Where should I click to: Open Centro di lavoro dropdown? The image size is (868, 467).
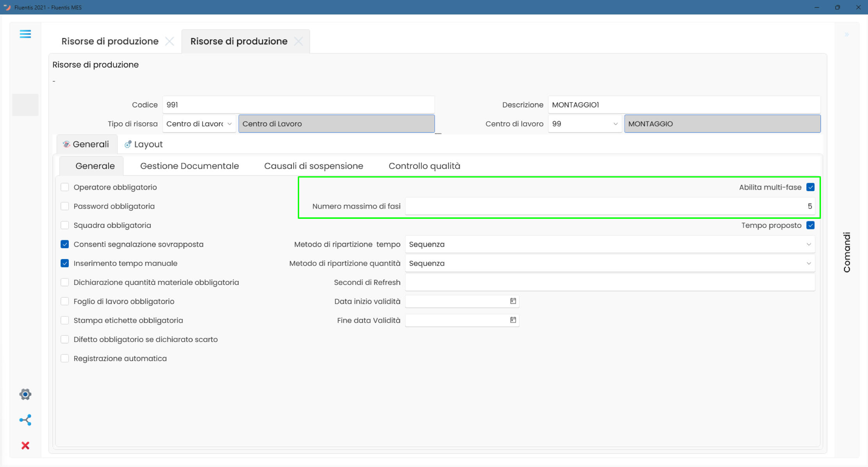615,124
